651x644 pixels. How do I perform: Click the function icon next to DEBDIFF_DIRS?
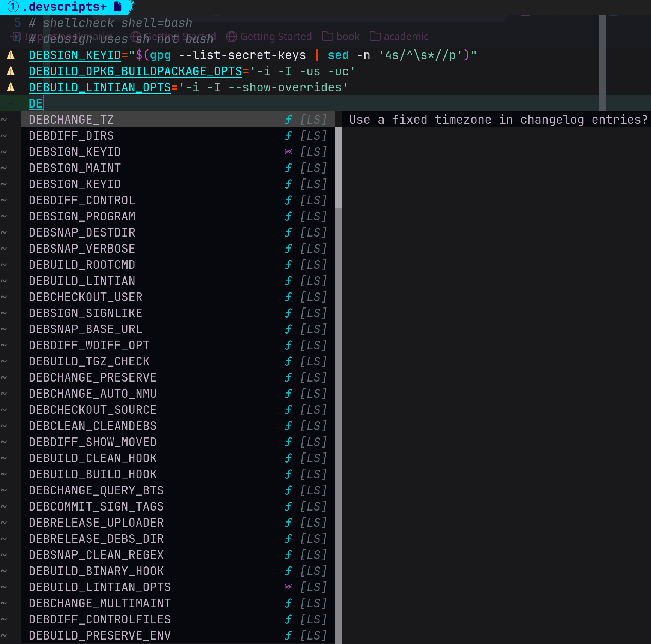[288, 136]
